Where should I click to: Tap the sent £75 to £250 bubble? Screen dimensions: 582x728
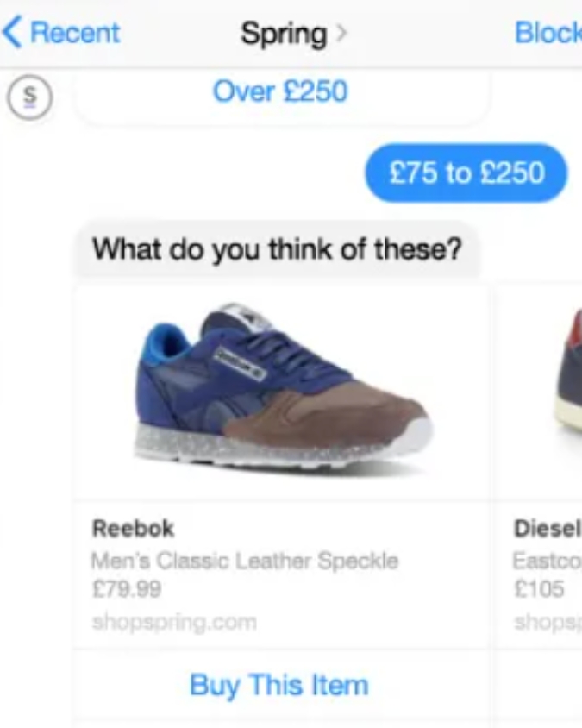click(466, 173)
